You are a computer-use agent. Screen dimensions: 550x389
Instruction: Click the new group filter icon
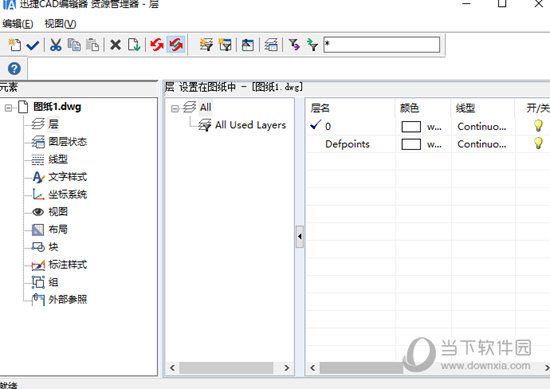(x=225, y=45)
